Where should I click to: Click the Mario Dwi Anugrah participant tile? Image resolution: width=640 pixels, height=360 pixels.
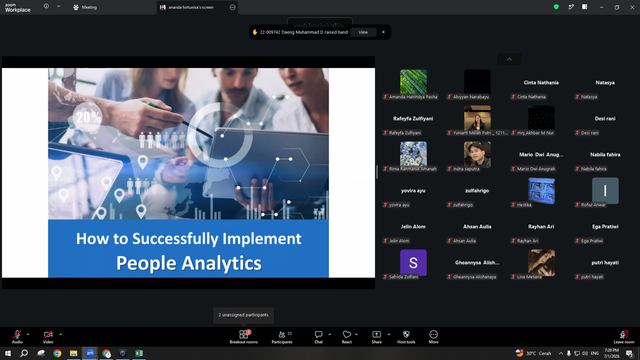coord(541,156)
